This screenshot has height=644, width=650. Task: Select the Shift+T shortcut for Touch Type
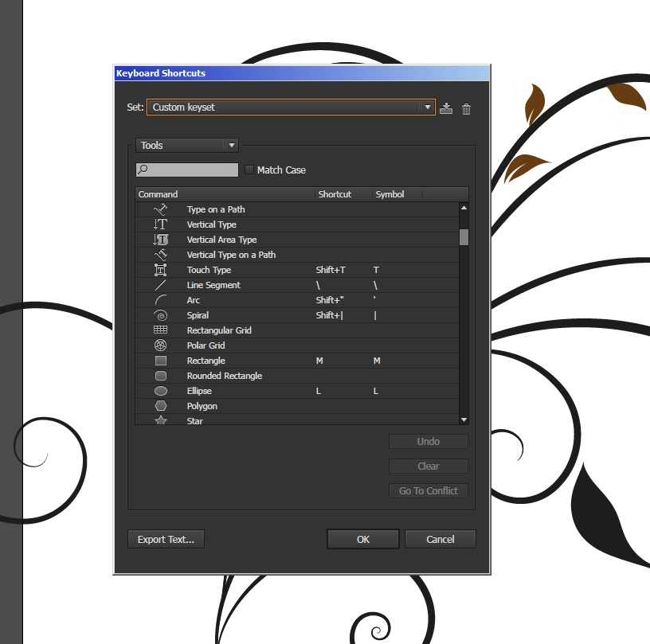pos(331,270)
